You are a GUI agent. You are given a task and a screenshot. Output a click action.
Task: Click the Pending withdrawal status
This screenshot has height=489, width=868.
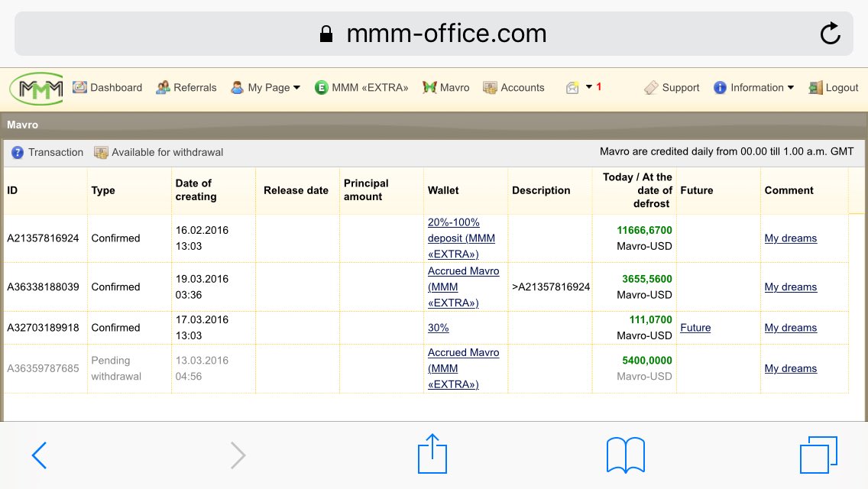tap(115, 368)
